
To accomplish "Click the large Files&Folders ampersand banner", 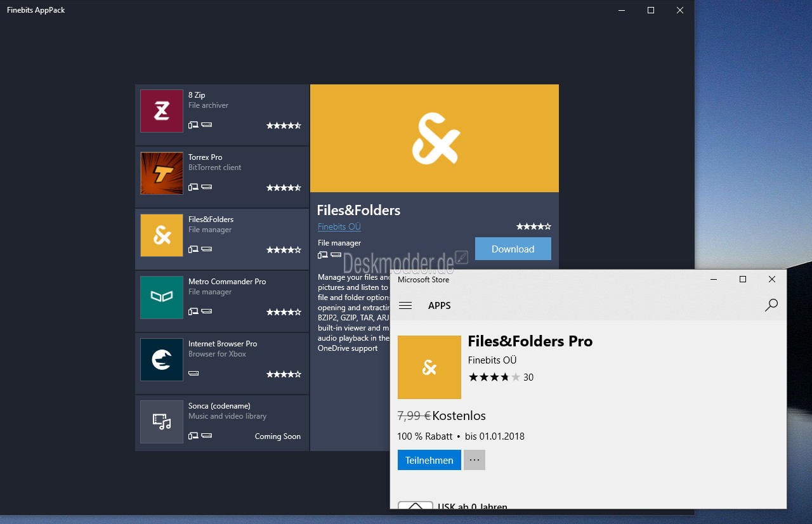I will [x=435, y=138].
